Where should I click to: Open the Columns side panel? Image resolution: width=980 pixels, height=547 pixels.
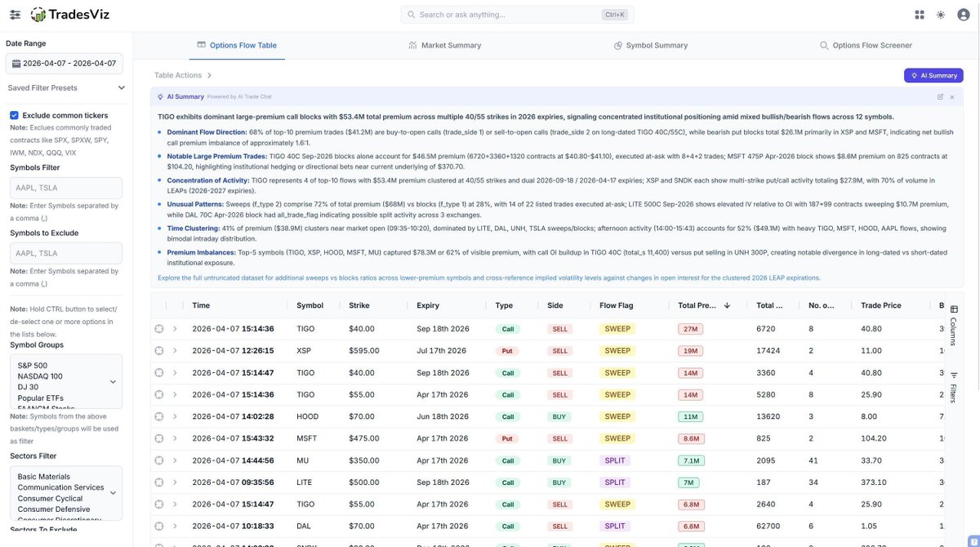click(954, 327)
